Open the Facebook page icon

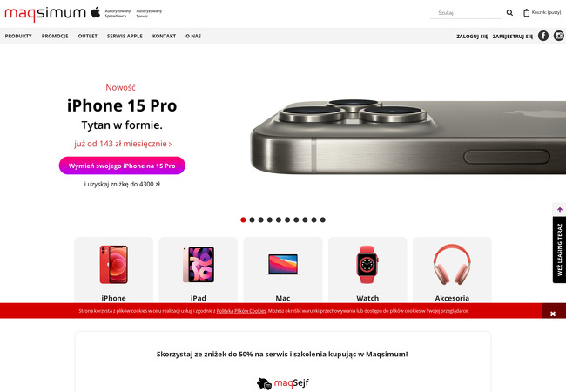coord(543,36)
